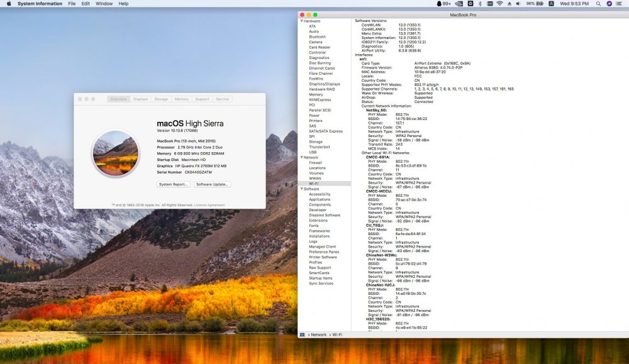The image size is (629, 364).
Task: Select Printers in the Hardware list
Action: [x=315, y=121]
